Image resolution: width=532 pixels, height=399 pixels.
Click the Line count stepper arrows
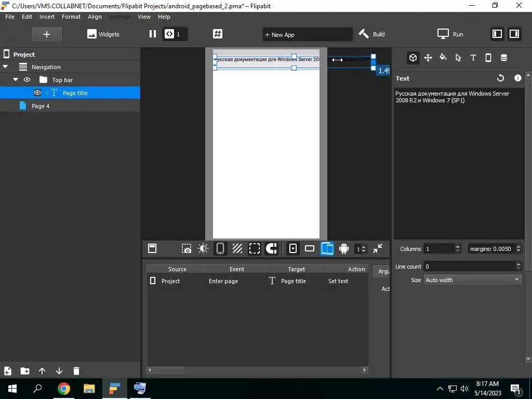coord(518,267)
